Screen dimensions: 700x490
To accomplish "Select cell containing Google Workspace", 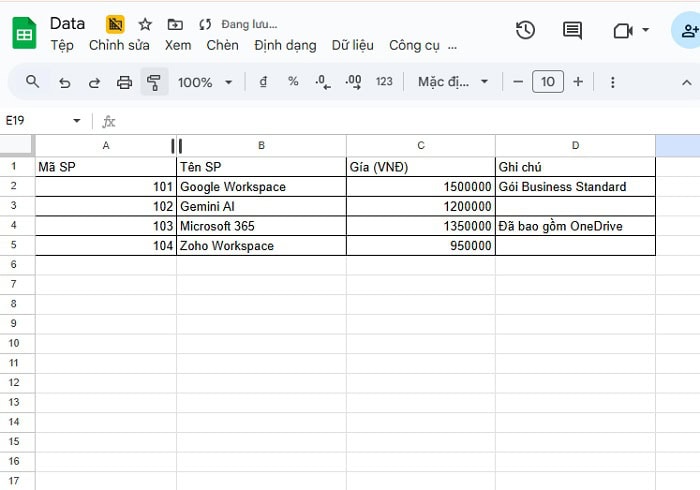I will (261, 187).
